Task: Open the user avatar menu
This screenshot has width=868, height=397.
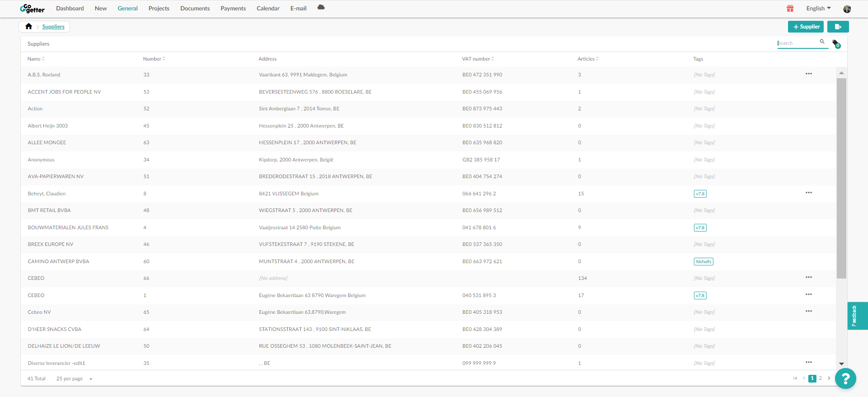Action: (x=847, y=9)
